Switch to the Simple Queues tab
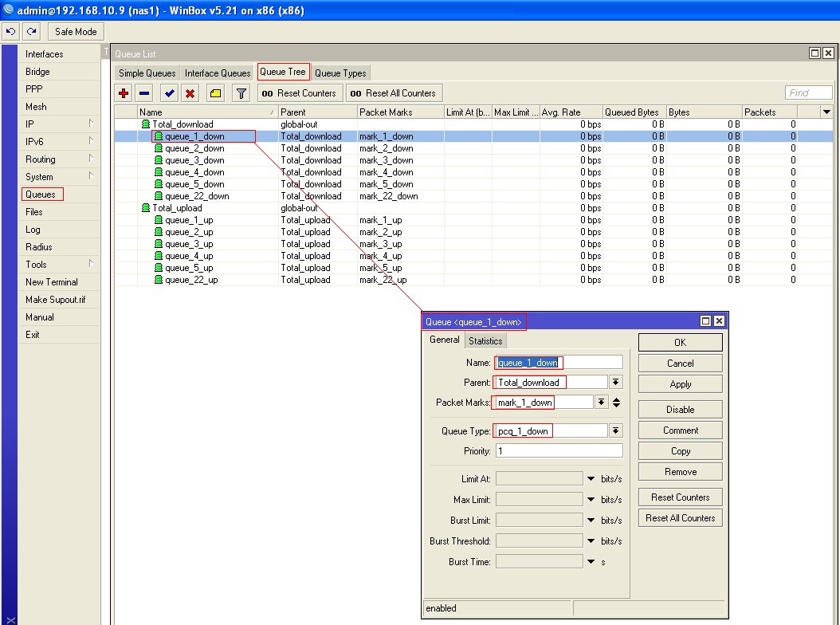The width and height of the screenshot is (840, 625). pyautogui.click(x=147, y=73)
